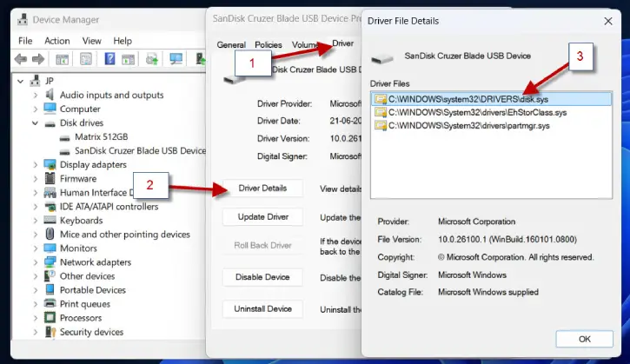Click the blue Help question mark icon

tap(109, 59)
